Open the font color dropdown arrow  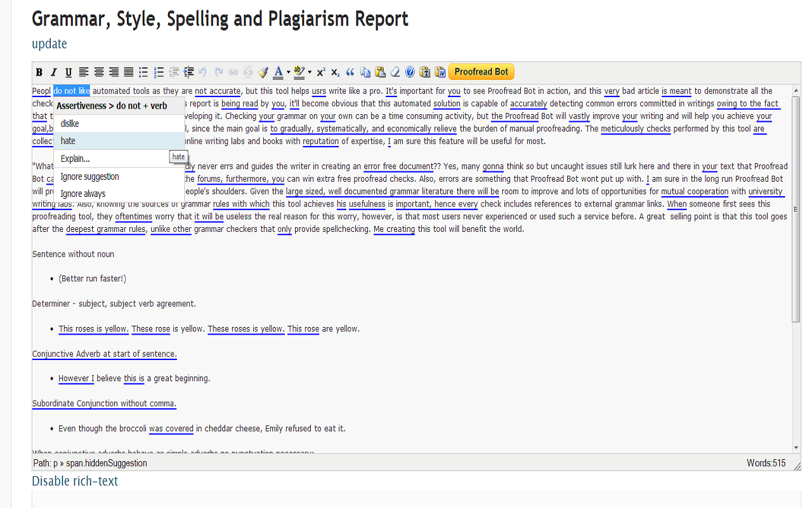pyautogui.click(x=289, y=72)
